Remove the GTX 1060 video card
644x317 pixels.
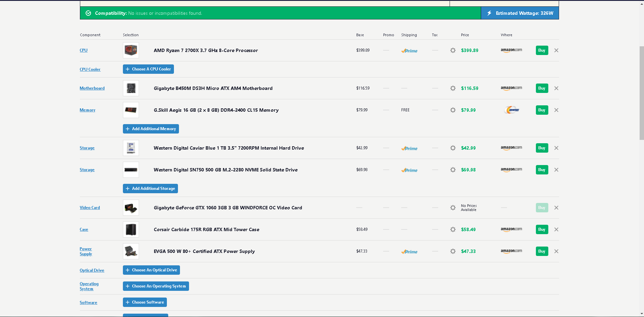(556, 208)
